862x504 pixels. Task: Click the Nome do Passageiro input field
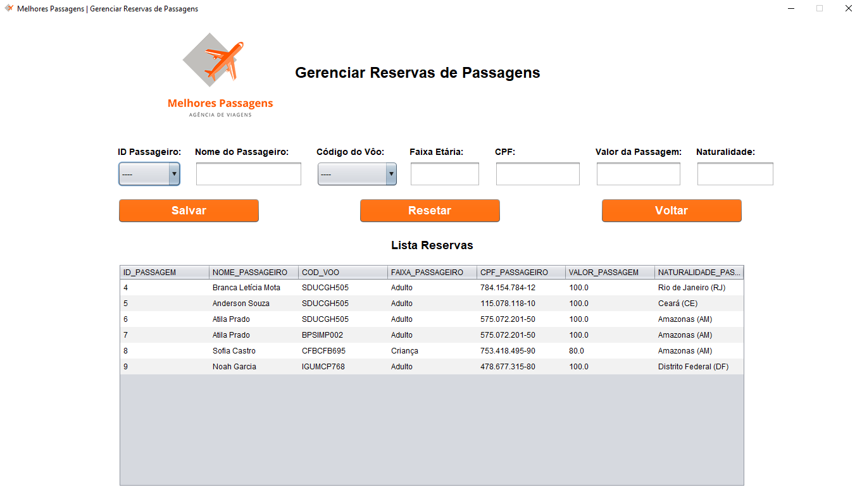click(249, 174)
